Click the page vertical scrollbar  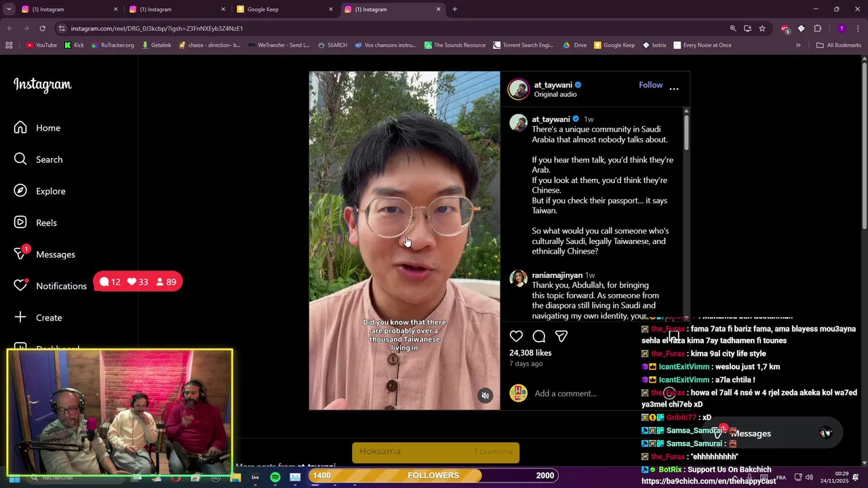point(864,146)
